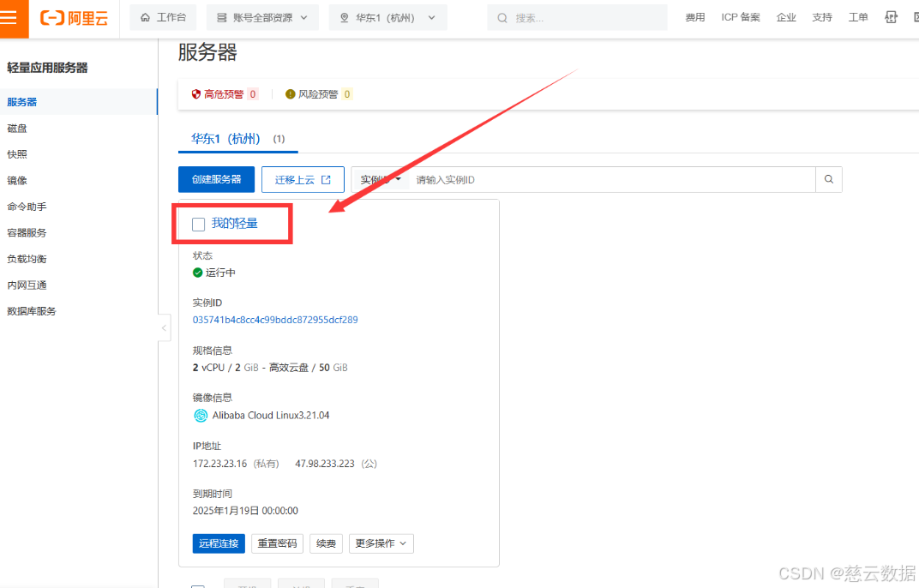Collapse the sidebar with the arrow handle
This screenshot has height=588, width=919.
164,328
